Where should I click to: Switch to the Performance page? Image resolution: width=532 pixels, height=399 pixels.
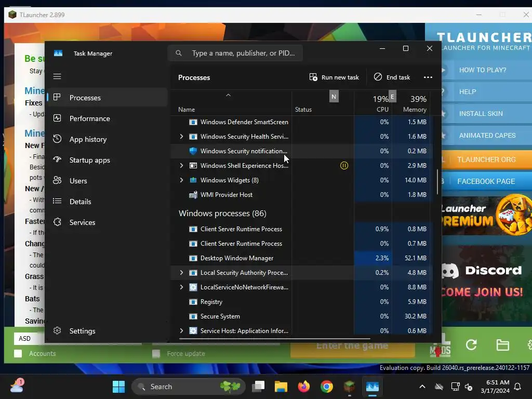click(108, 118)
